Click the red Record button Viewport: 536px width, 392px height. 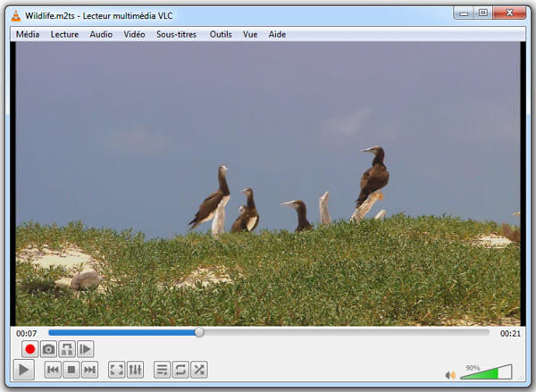click(30, 349)
